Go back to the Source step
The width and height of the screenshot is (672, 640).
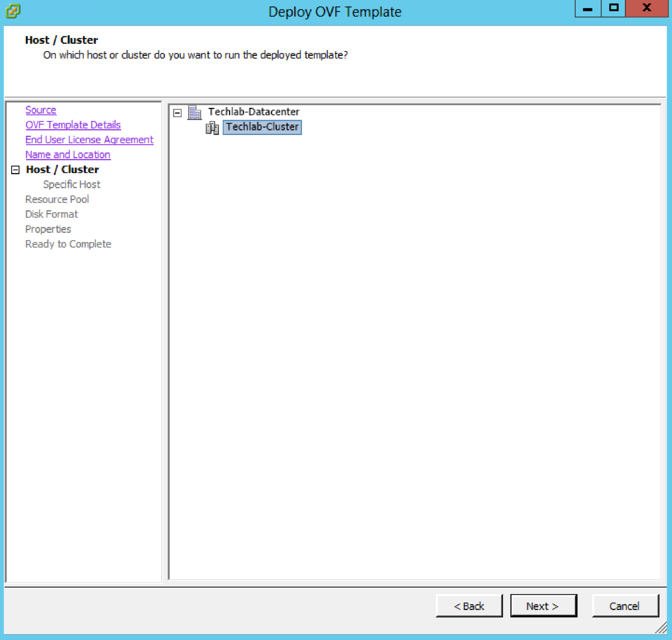click(x=41, y=110)
